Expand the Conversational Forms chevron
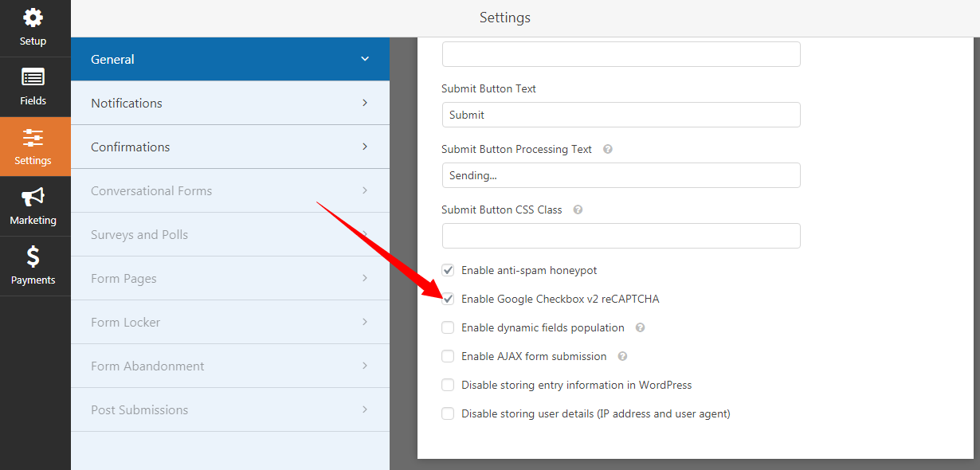Viewport: 980px width, 470px height. (365, 190)
